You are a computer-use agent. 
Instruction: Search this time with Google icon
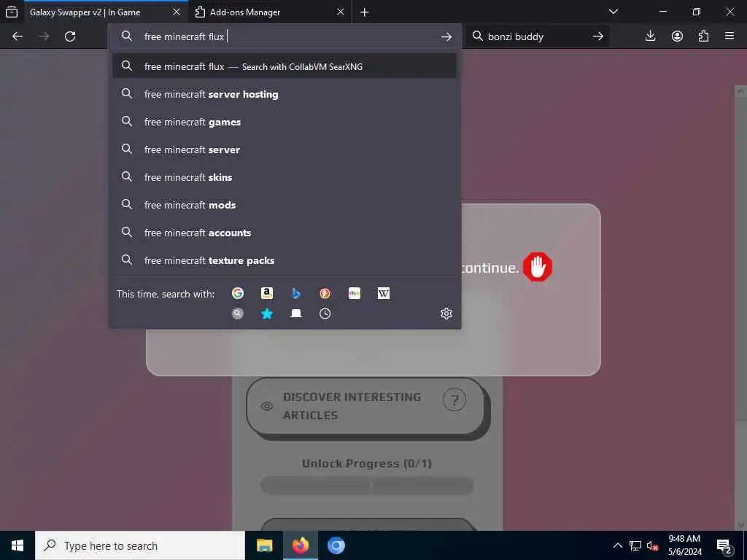(238, 293)
